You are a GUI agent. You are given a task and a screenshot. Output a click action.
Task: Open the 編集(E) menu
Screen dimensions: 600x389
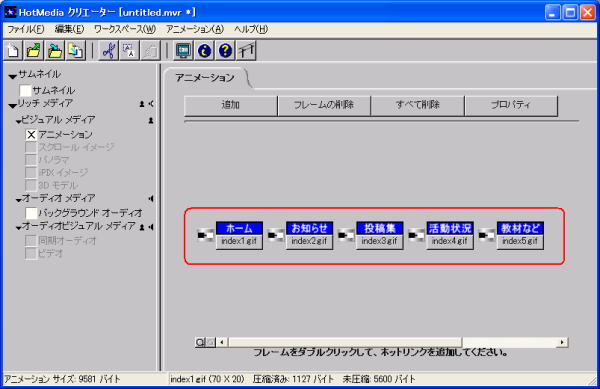69,29
